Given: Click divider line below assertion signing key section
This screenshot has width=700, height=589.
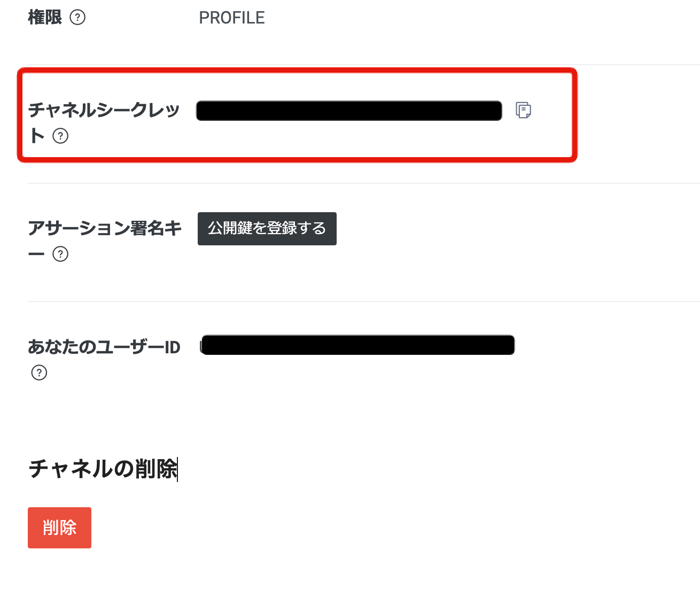Looking at the screenshot, I should pyautogui.click(x=364, y=301).
